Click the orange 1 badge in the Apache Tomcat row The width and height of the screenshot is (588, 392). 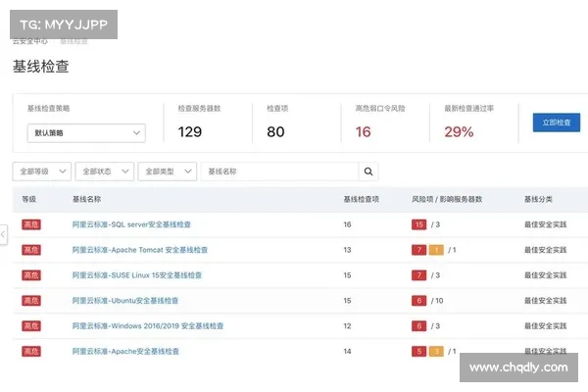point(436,250)
